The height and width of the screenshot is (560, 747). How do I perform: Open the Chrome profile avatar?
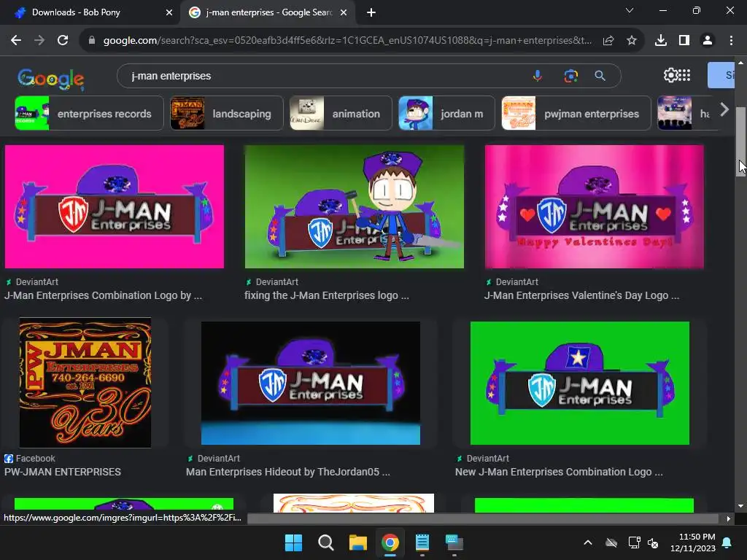pyautogui.click(x=708, y=41)
